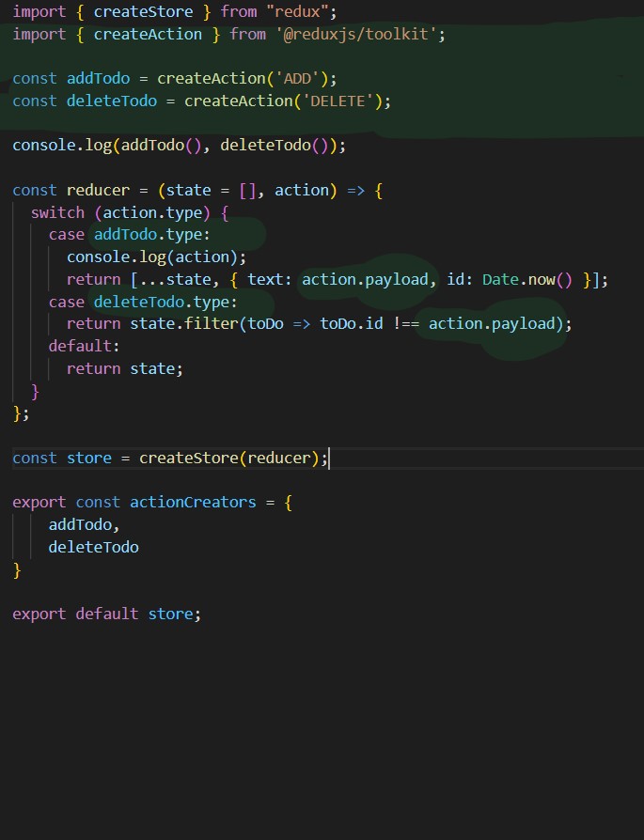
Task: Click the 'DELETE' string argument
Action: click(x=338, y=101)
